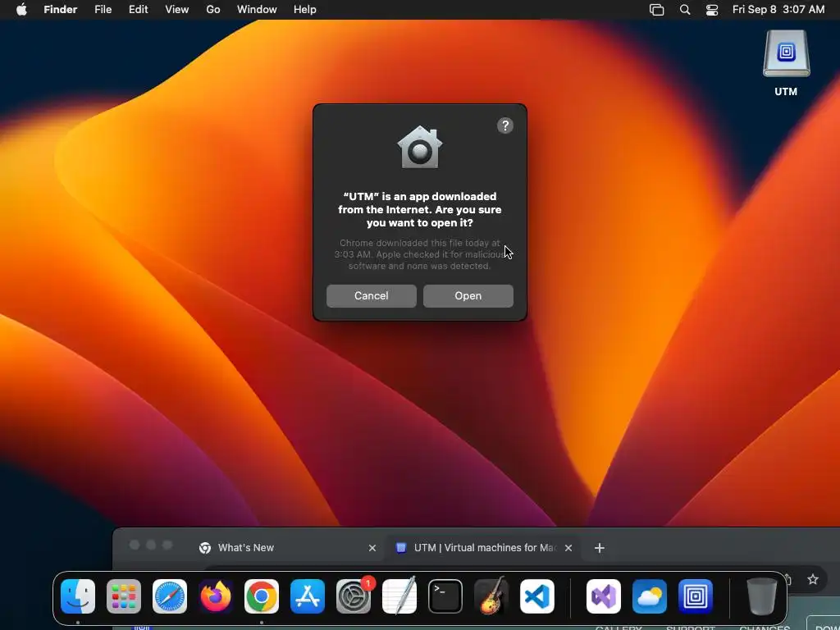Viewport: 840px width, 630px height.
Task: Open the View menu
Action: click(x=177, y=10)
